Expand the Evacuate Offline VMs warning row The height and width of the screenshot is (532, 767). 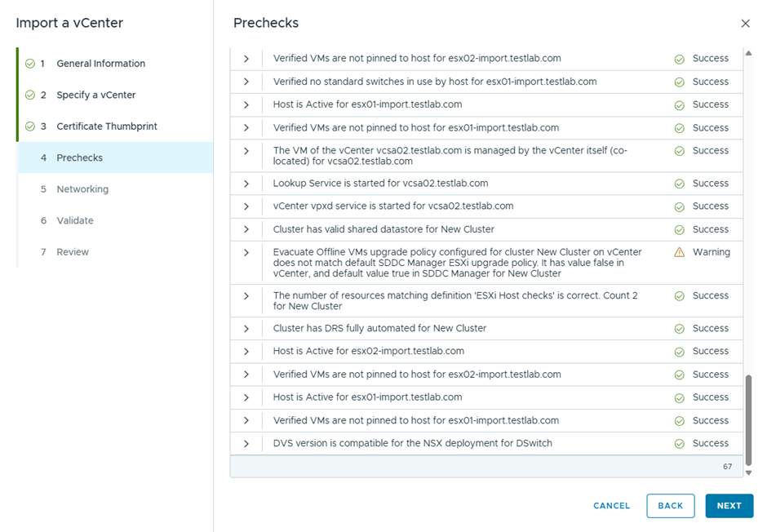pos(246,253)
